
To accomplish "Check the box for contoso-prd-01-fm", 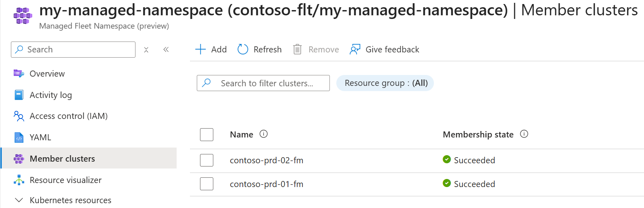I will [x=206, y=184].
